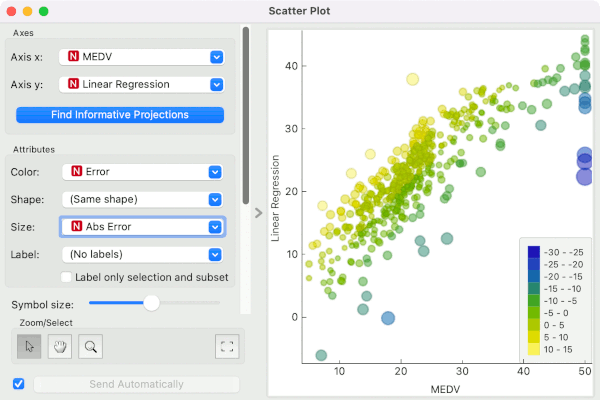
Task: Choose the magnifier zoom tool
Action: pyautogui.click(x=90, y=346)
